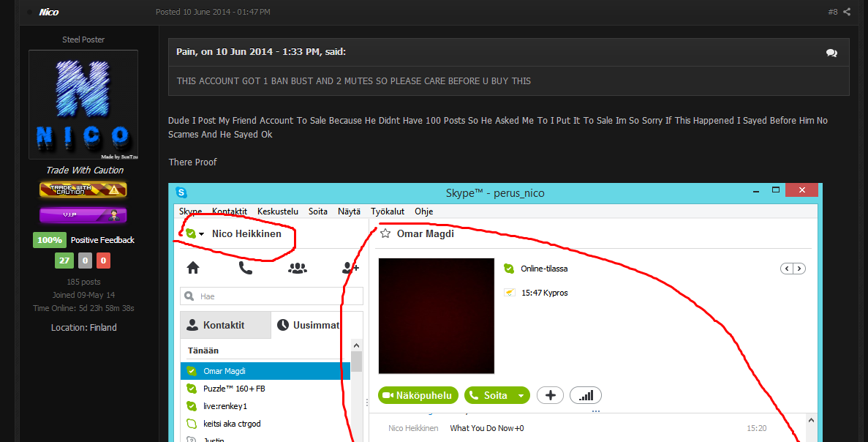Click the contact list scrollbar up arrow
The height and width of the screenshot is (442, 868).
357,345
